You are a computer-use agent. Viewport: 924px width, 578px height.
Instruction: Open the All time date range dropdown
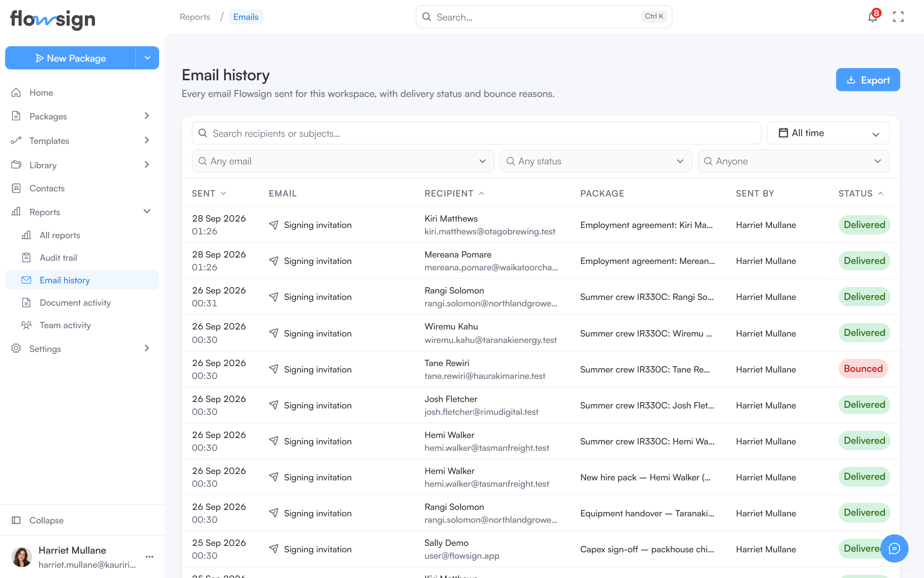[828, 133]
